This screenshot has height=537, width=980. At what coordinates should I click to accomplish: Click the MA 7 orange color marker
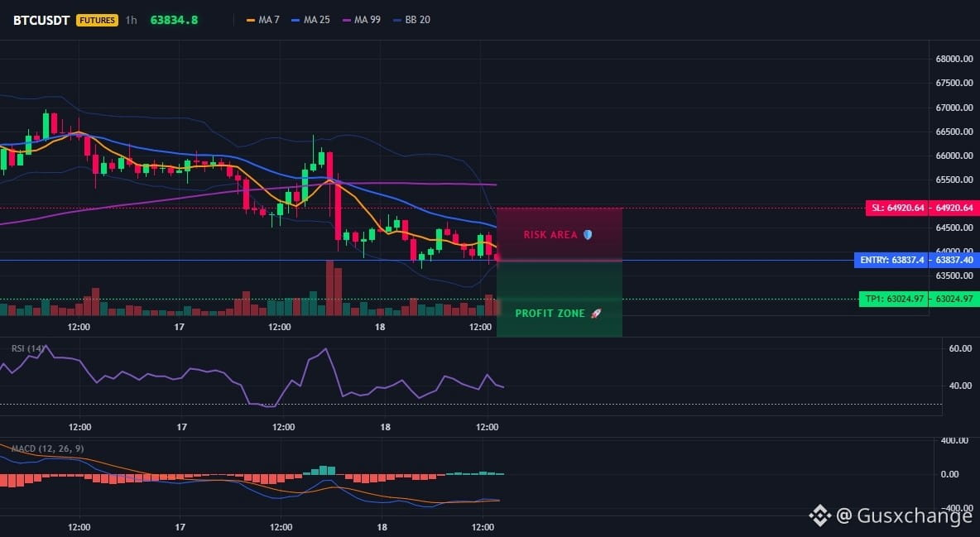pos(251,20)
